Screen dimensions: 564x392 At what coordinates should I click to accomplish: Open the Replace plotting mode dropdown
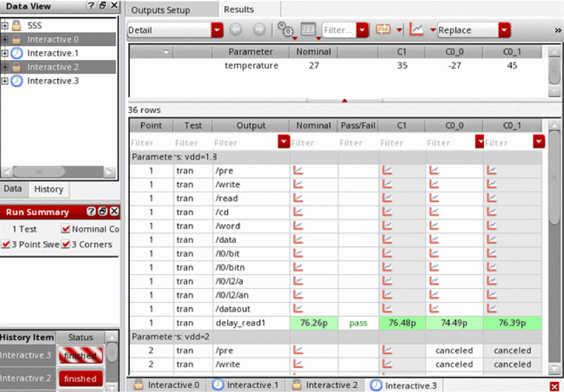tap(504, 31)
